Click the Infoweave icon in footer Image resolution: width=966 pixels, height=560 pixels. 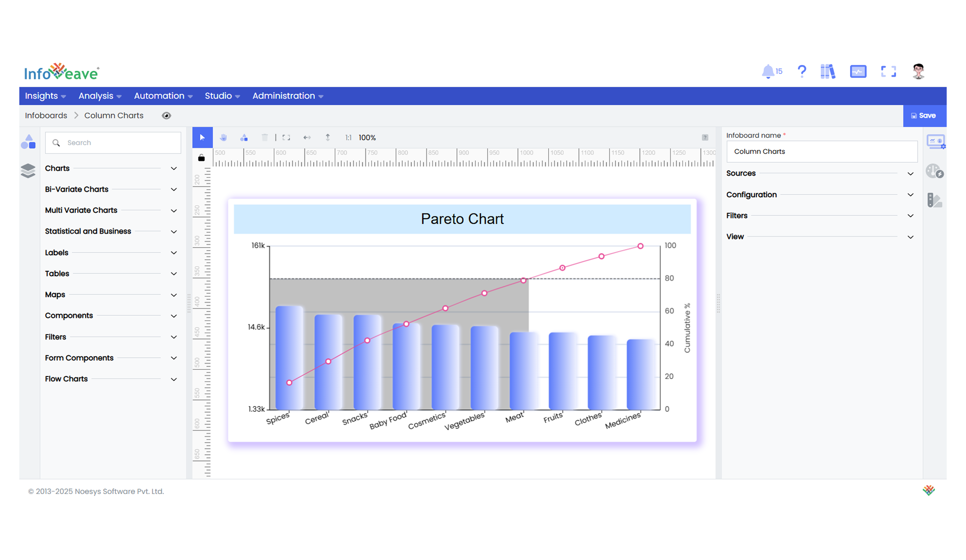(929, 490)
